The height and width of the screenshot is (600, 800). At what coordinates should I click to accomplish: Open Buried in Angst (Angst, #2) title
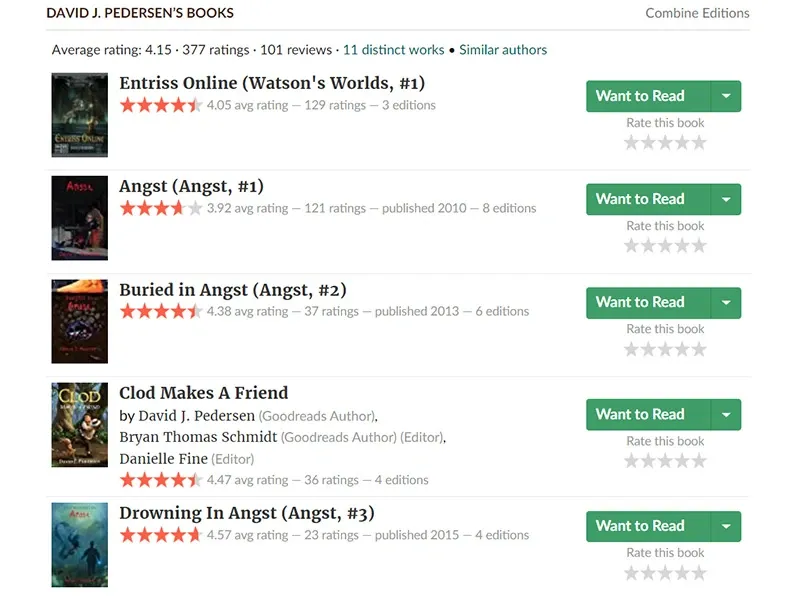(233, 290)
